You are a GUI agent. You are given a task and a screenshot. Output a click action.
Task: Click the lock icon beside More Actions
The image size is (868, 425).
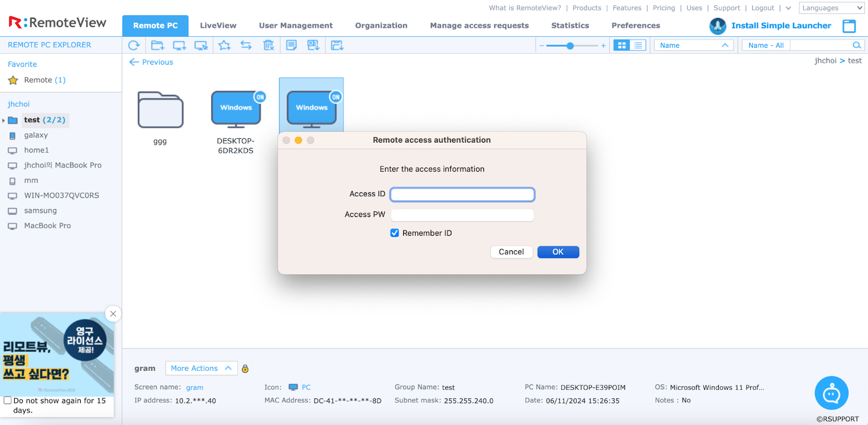(245, 369)
